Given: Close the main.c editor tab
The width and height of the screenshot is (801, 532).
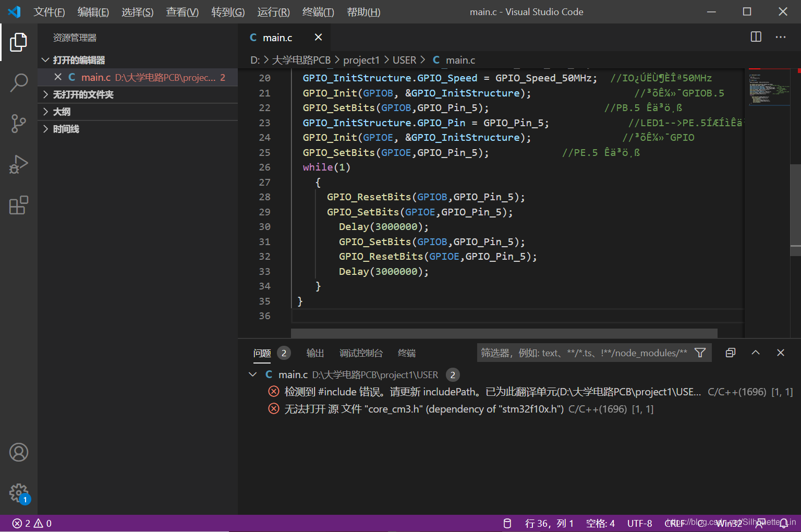Looking at the screenshot, I should click(x=318, y=37).
